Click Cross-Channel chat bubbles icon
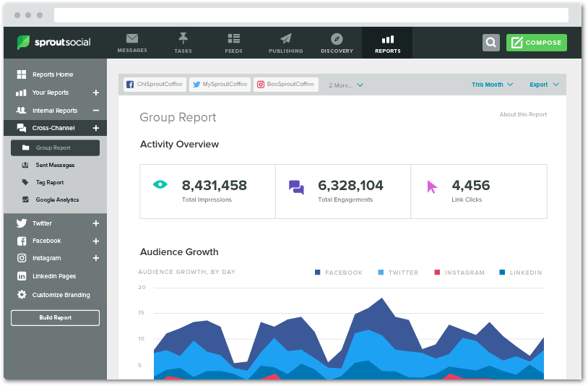The width and height of the screenshot is (588, 386). pos(22,128)
